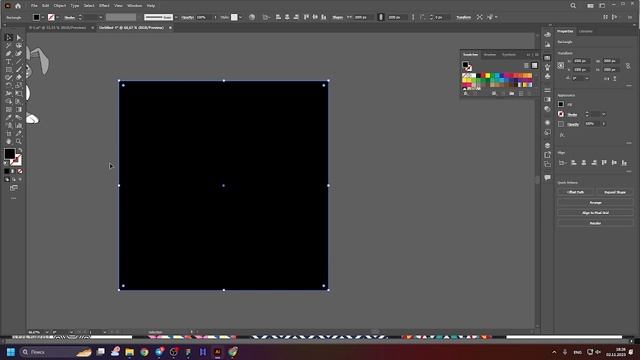Open the Windows Start menu
Image resolution: width=640 pixels, height=360 pixels.
coord(11,352)
